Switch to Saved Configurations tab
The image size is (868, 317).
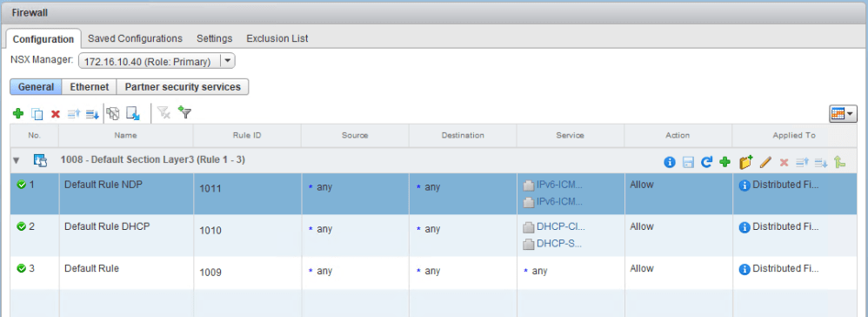click(x=135, y=38)
